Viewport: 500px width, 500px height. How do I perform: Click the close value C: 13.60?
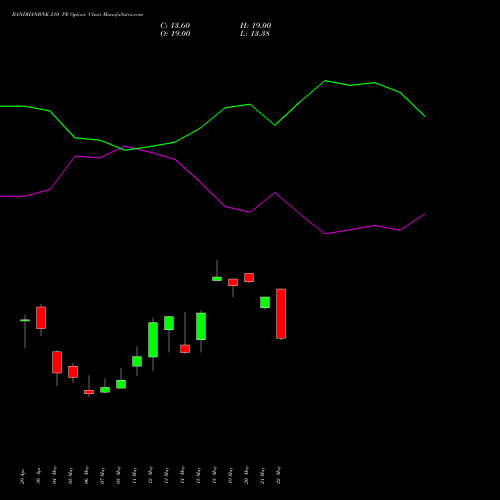tap(175, 26)
